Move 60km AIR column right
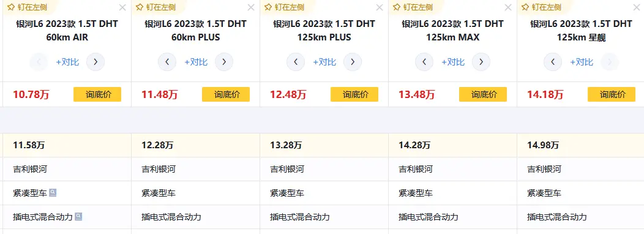Viewport: 644px width, 234px height. [95, 62]
